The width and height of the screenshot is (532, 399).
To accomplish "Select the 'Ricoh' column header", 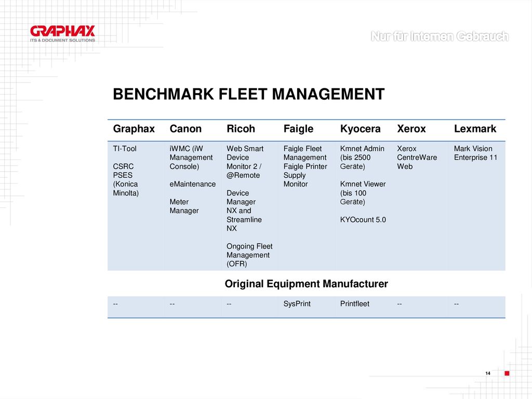I will click(241, 129).
